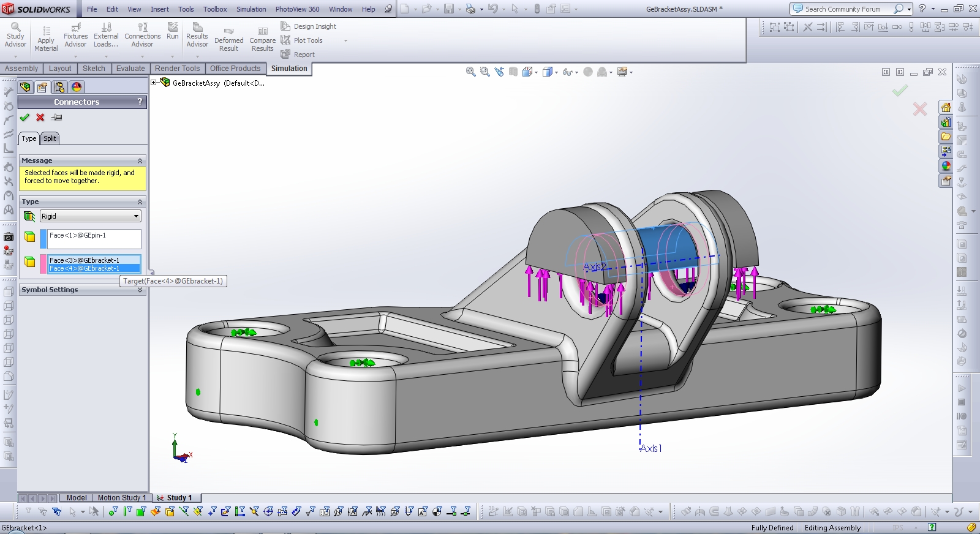This screenshot has height=534, width=980.
Task: Click the Undo icon
Action: (492, 9)
